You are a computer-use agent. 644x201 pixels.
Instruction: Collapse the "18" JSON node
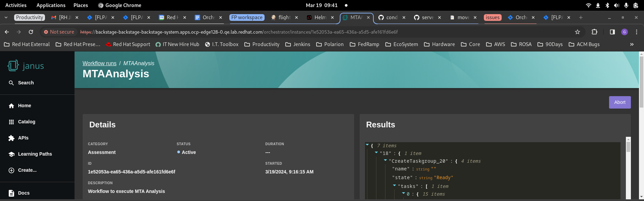coord(376,153)
